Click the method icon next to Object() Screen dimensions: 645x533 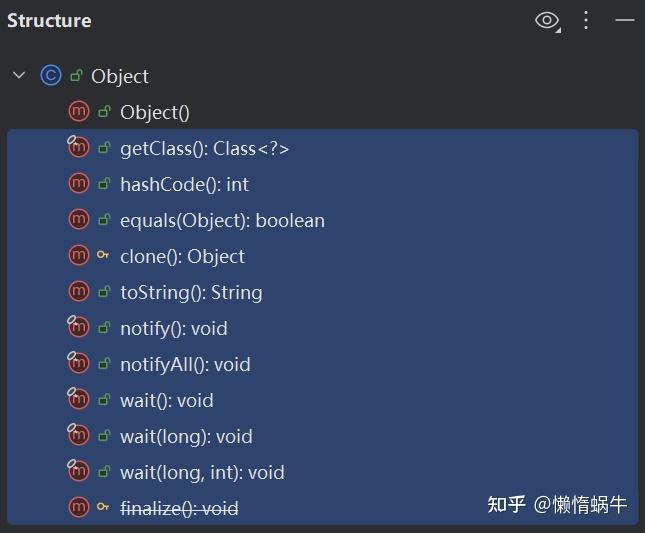79,112
